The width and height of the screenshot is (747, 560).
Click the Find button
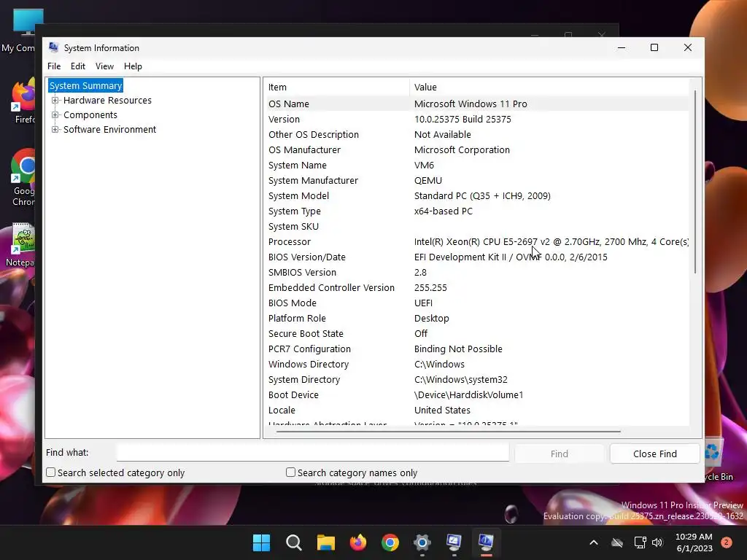(x=560, y=454)
